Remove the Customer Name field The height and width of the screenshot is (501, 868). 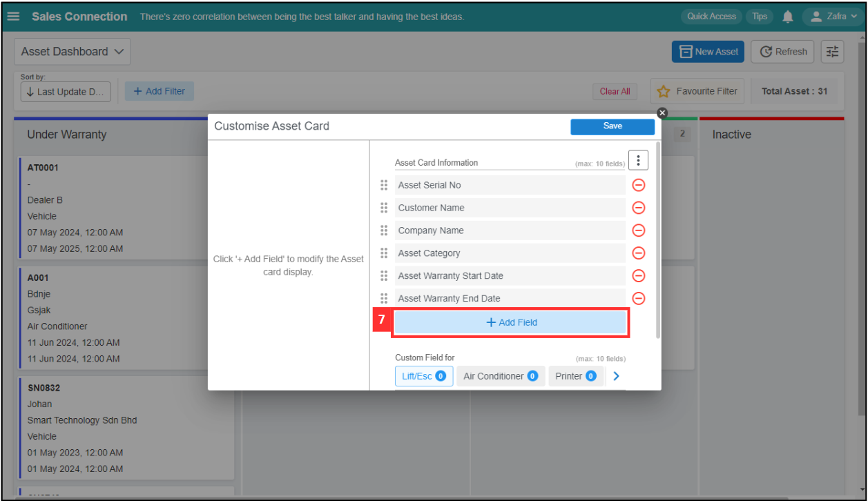(x=639, y=208)
